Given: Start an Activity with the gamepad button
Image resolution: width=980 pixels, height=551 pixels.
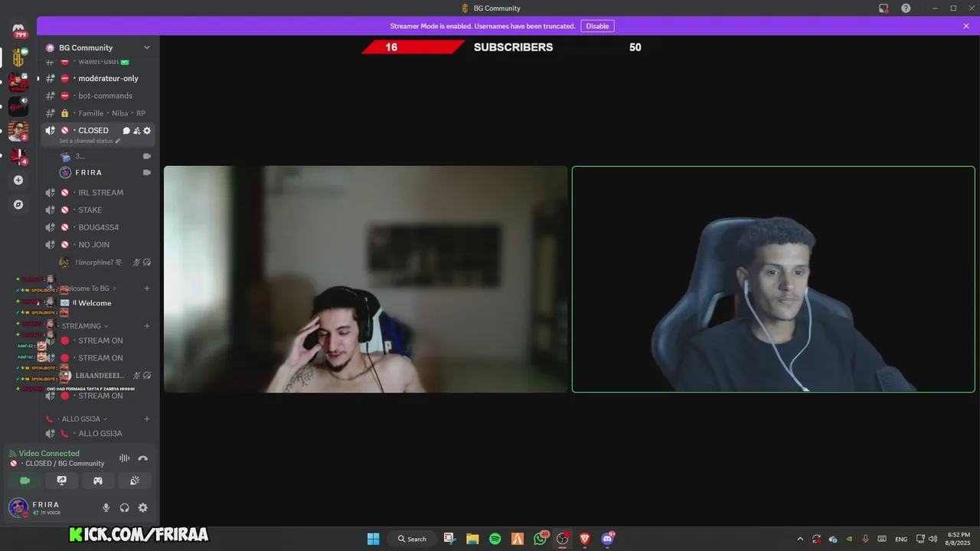Looking at the screenshot, I should click(x=98, y=481).
